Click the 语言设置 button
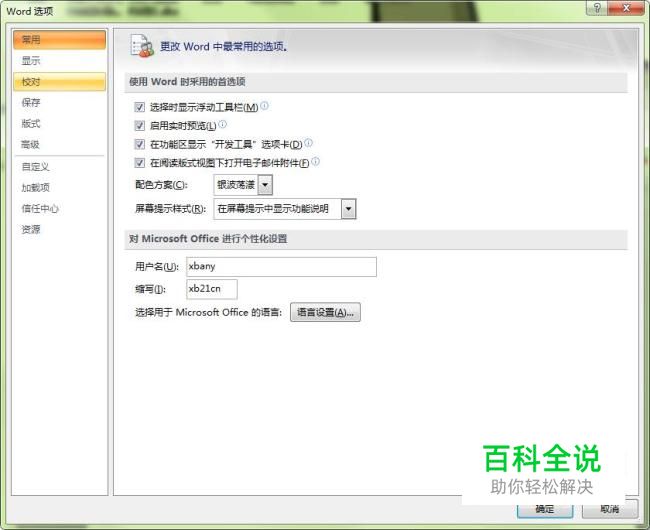 tap(325, 312)
